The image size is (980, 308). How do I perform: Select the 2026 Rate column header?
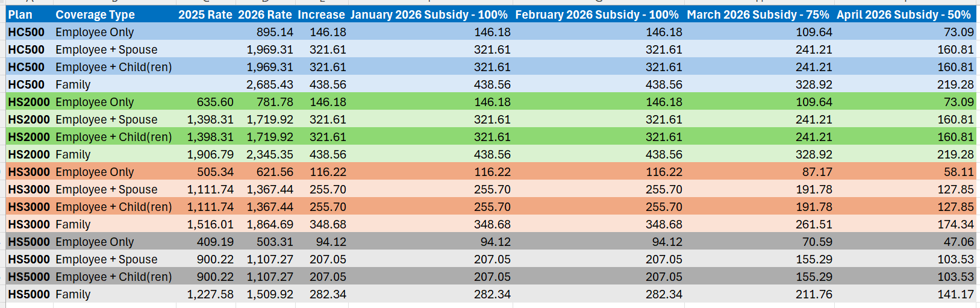265,14
